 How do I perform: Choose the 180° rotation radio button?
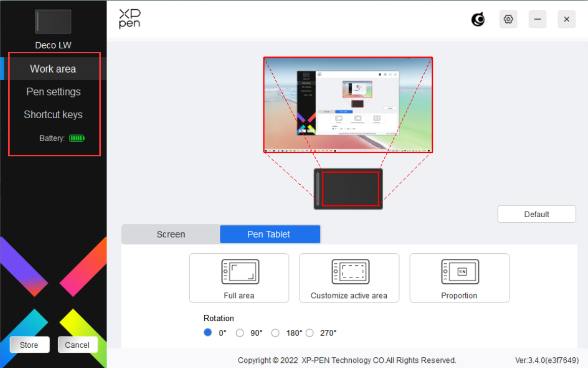tap(275, 333)
